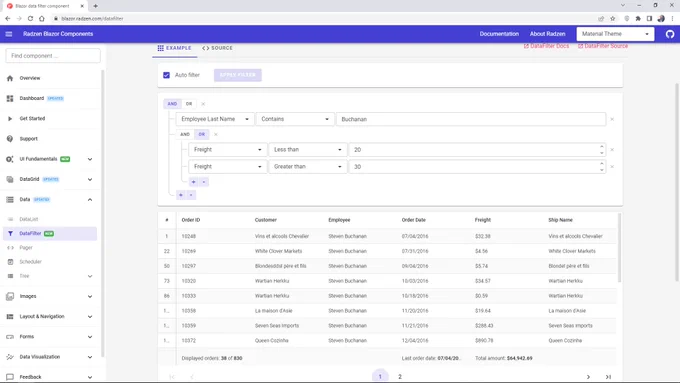Click the UI Fundamentals icon
The width and height of the screenshot is (680, 383).
[x=10, y=159]
